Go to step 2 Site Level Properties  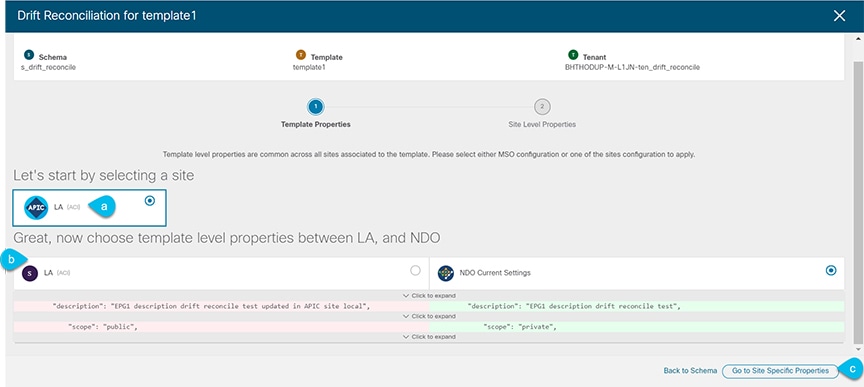tap(542, 106)
